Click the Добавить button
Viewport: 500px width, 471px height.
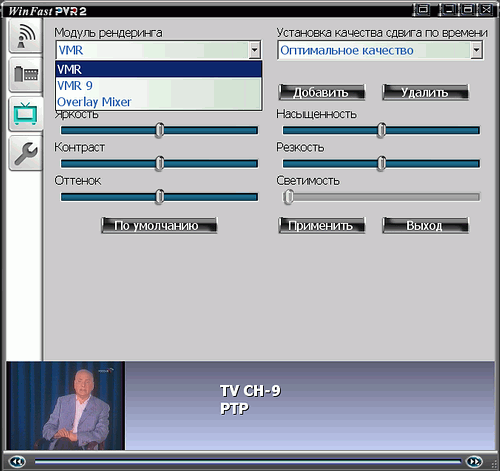point(321,92)
